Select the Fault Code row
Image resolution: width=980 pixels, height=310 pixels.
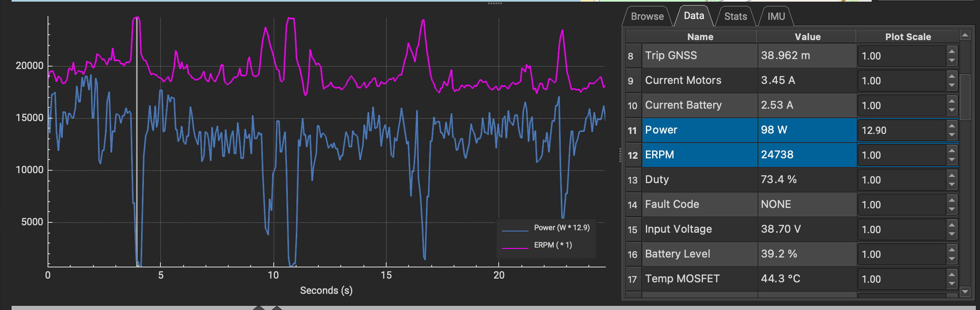699,205
